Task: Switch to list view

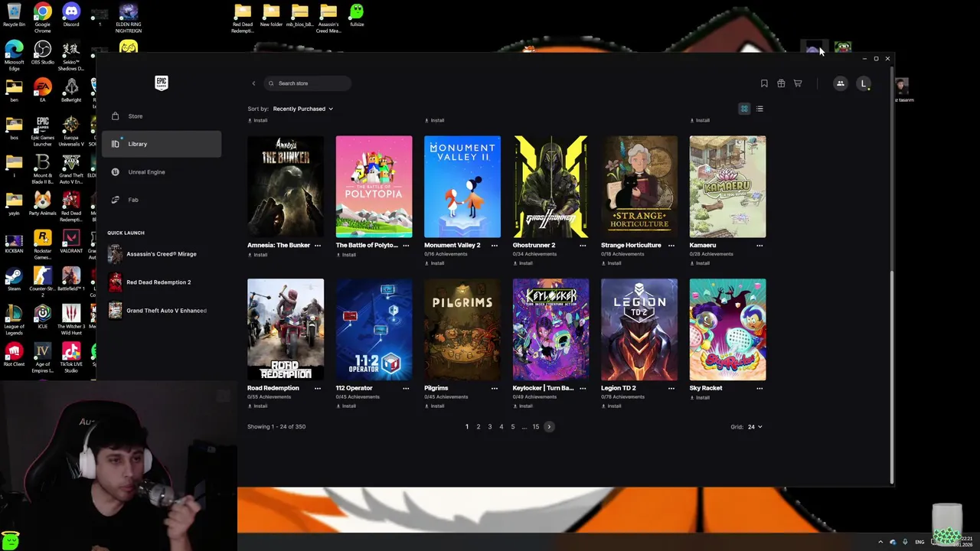Action: (759, 109)
